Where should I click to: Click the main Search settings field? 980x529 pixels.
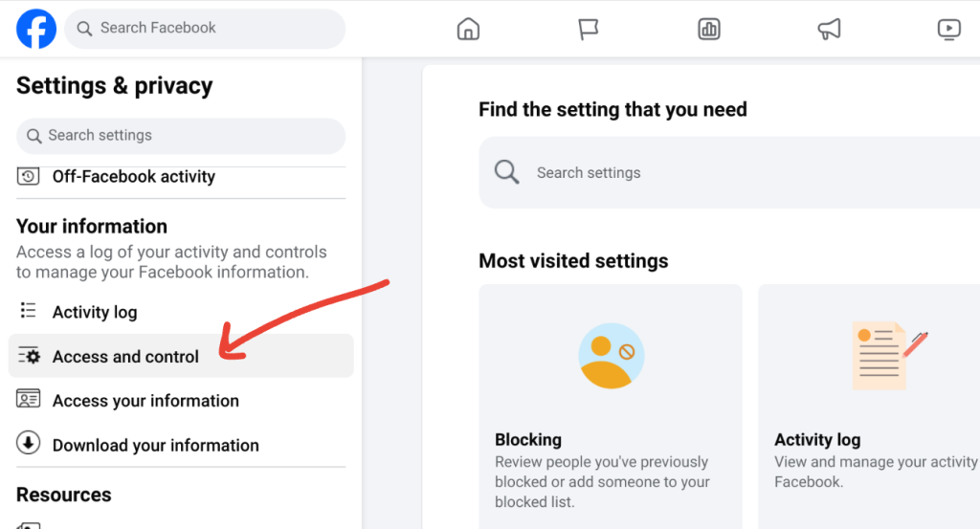pos(727,173)
